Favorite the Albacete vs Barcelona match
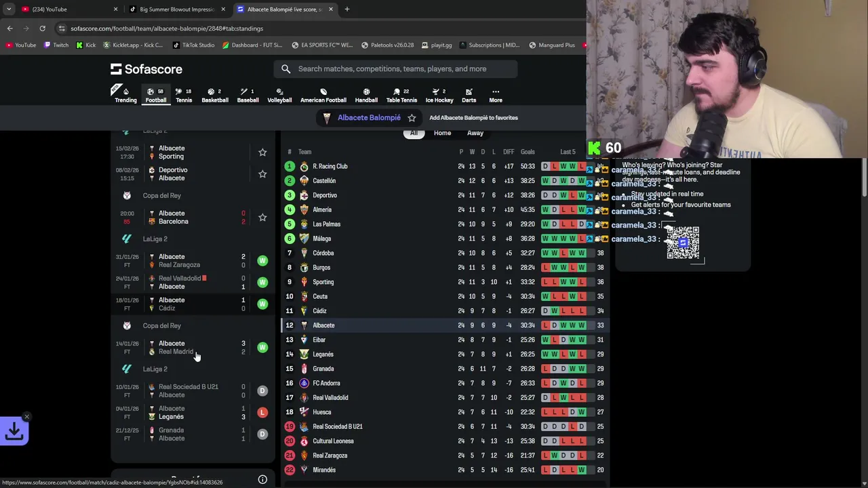 (x=262, y=218)
